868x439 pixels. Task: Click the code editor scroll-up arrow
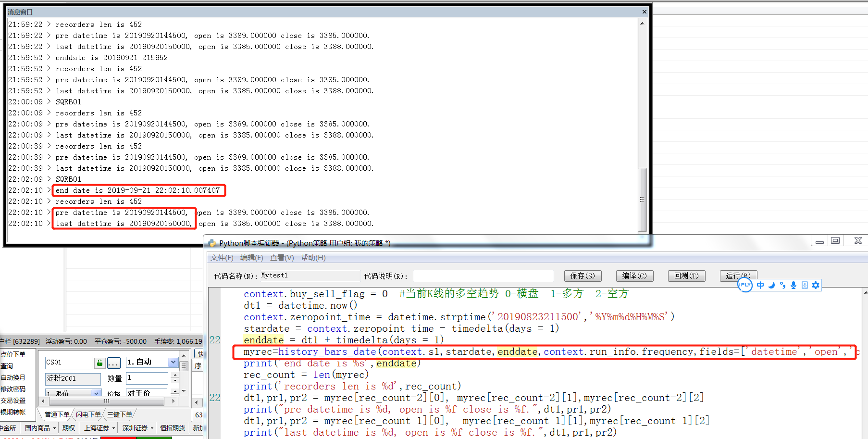pyautogui.click(x=865, y=292)
